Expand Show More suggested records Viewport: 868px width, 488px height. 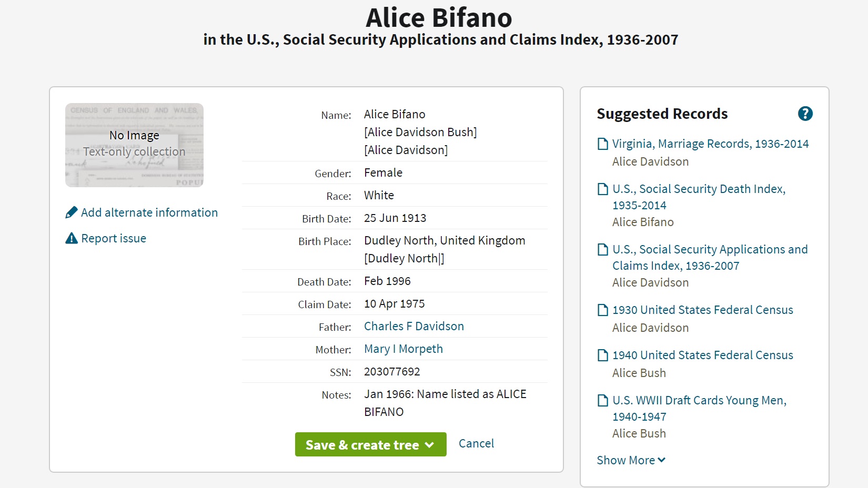631,460
